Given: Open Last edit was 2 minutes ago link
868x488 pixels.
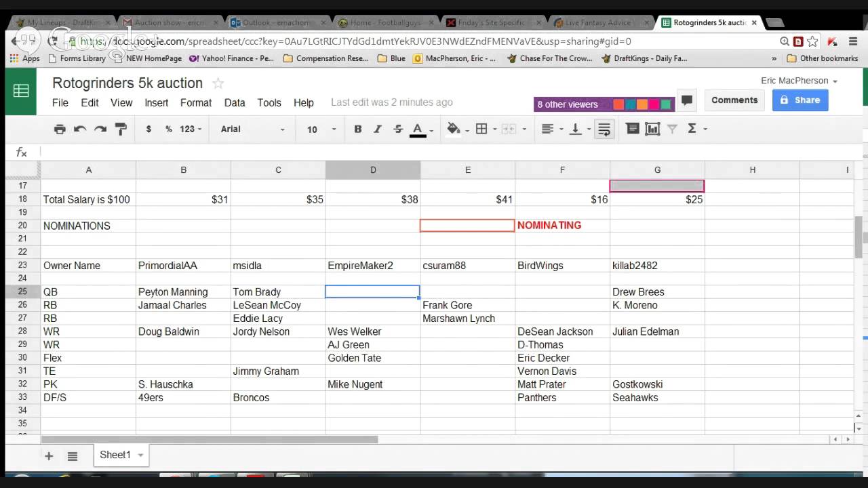Looking at the screenshot, I should tap(392, 102).
